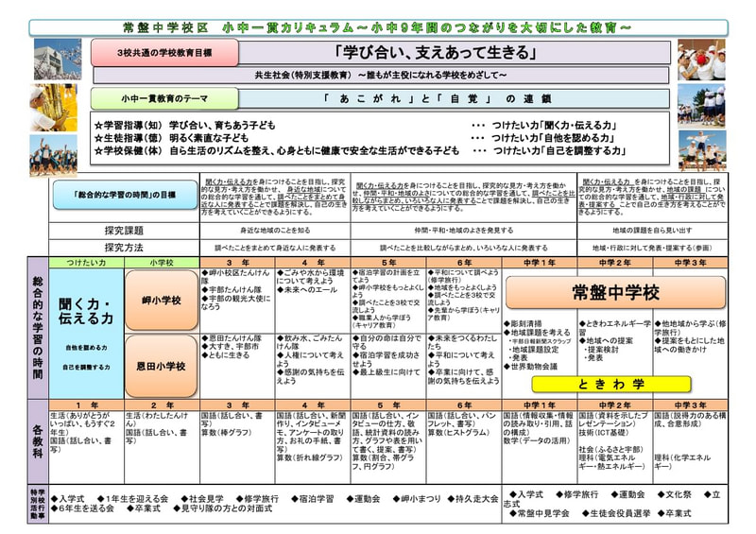Select the pink label 3校共通の学校教育目標
Image resolution: width=756 pixels, height=534 pixels.
click(164, 53)
